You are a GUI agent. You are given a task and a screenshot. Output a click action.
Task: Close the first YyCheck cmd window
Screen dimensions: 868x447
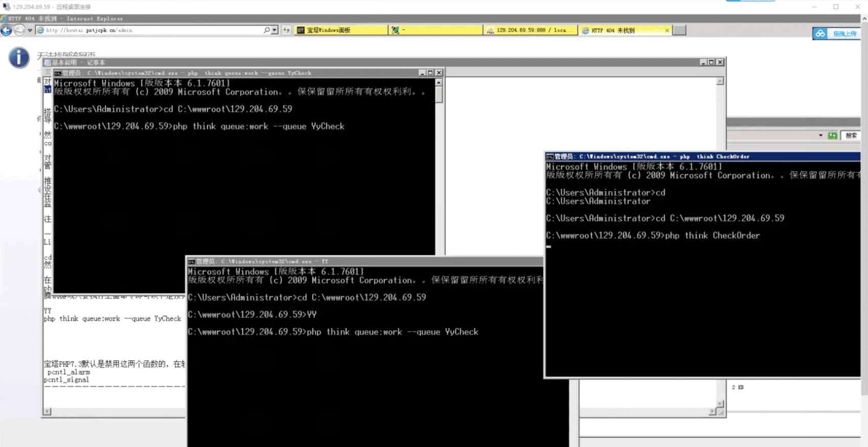click(x=439, y=73)
